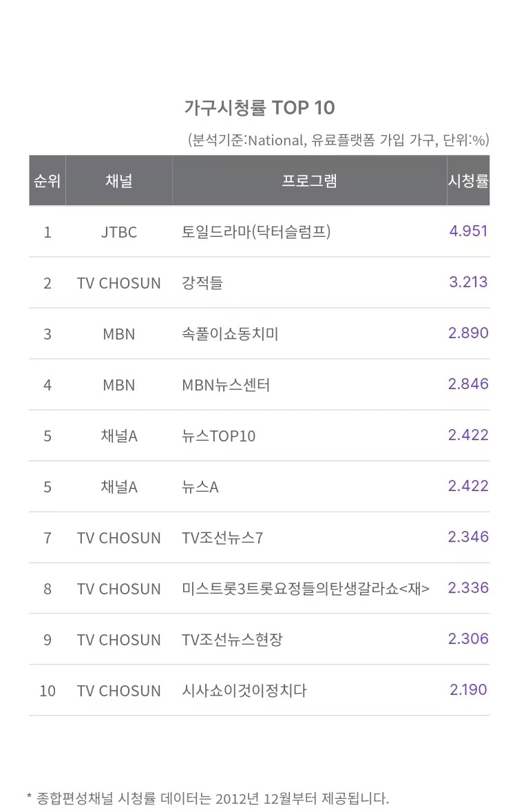Click the 3.213 rating value
Image resolution: width=517 pixels, height=812 pixels.
tap(468, 282)
